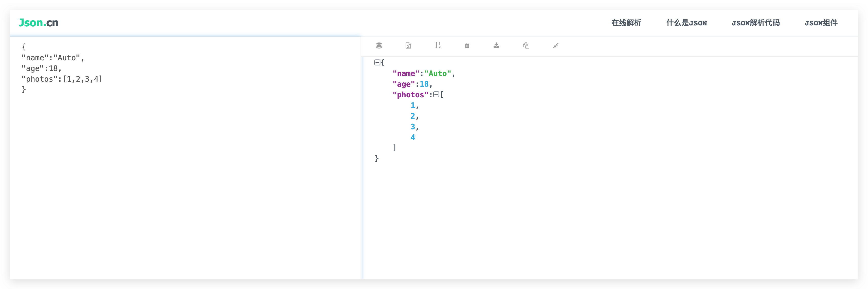Click the Excel file export icon
Viewport: 868px width, 289px height.
408,45
